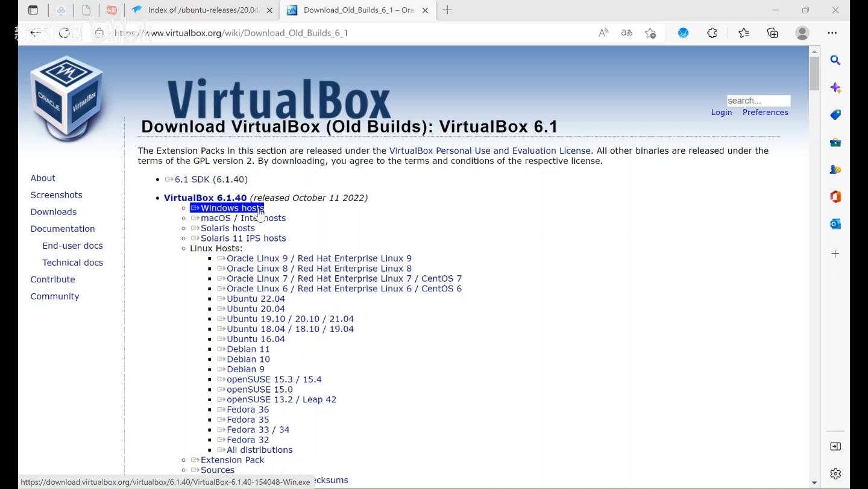This screenshot has height=489, width=868.
Task: Toggle the sidebar hide panel icon
Action: (x=835, y=446)
